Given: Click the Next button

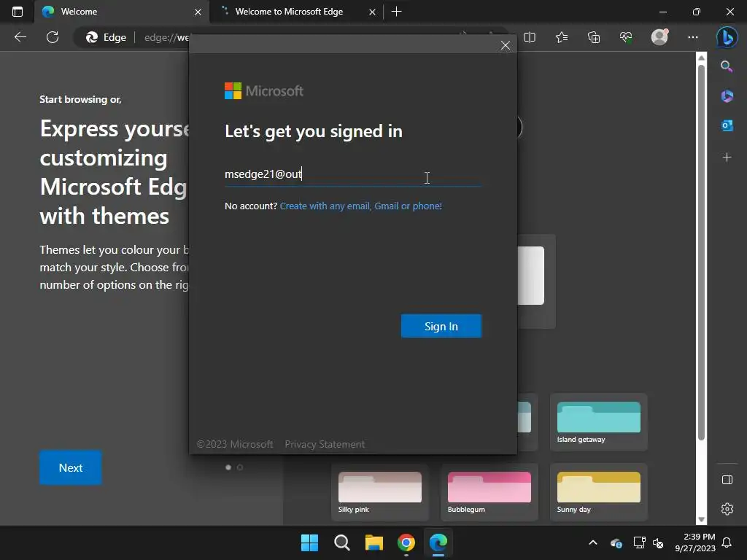Looking at the screenshot, I should [71, 467].
